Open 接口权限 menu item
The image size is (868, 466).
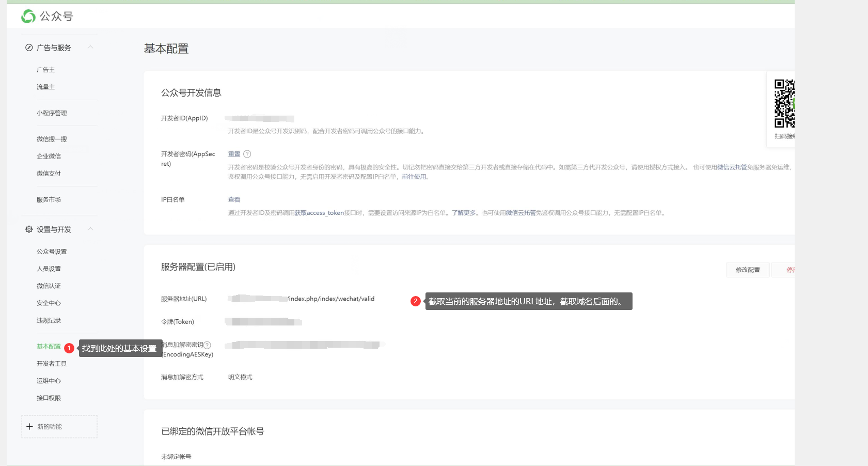(49, 398)
